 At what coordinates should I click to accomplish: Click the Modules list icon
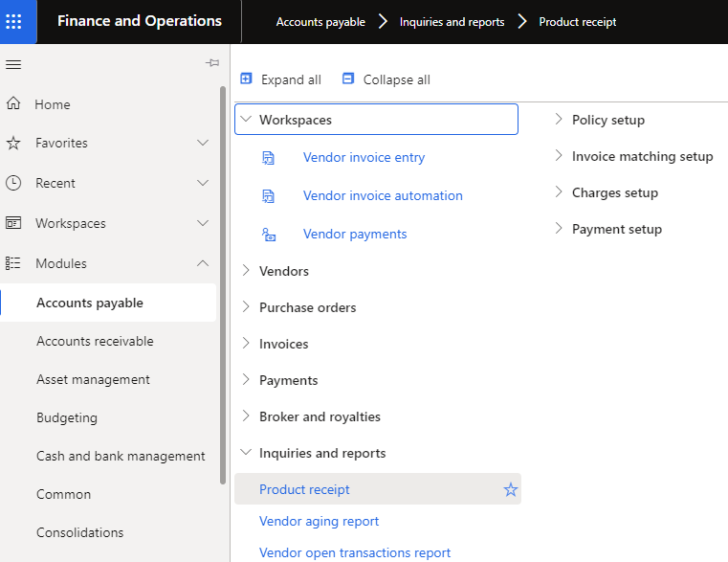(x=13, y=263)
